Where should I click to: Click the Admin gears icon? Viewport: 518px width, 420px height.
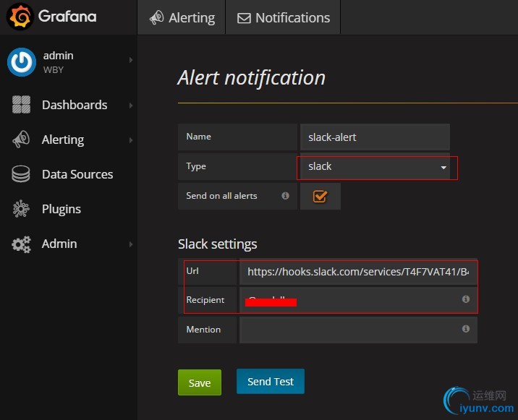(x=21, y=244)
